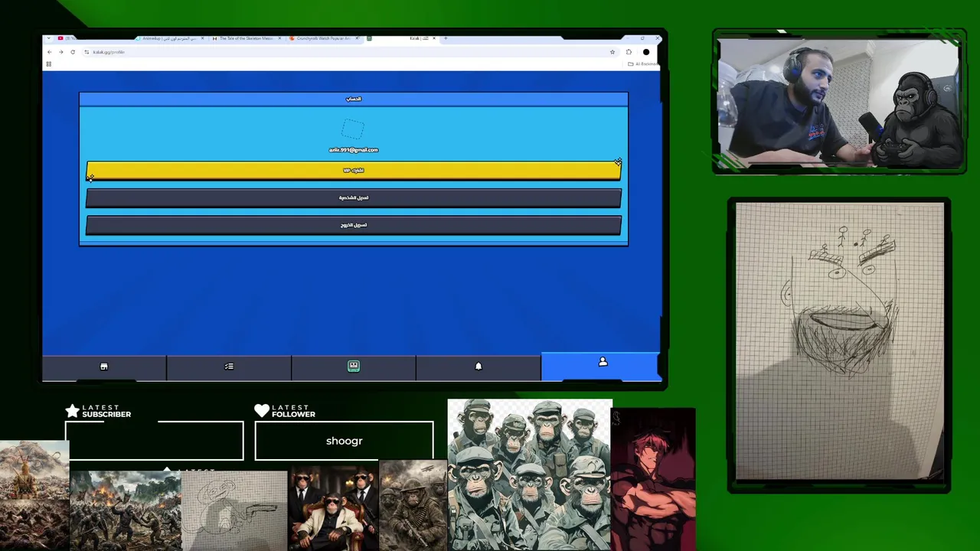The width and height of the screenshot is (980, 551).
Task: Open the shop tab in bottom navigation
Action: coord(104,367)
